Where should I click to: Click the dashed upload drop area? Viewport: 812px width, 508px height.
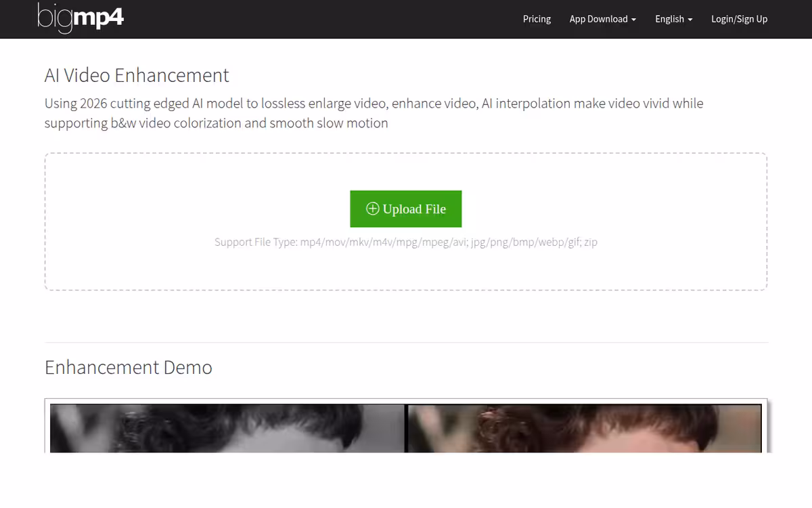coord(406,221)
